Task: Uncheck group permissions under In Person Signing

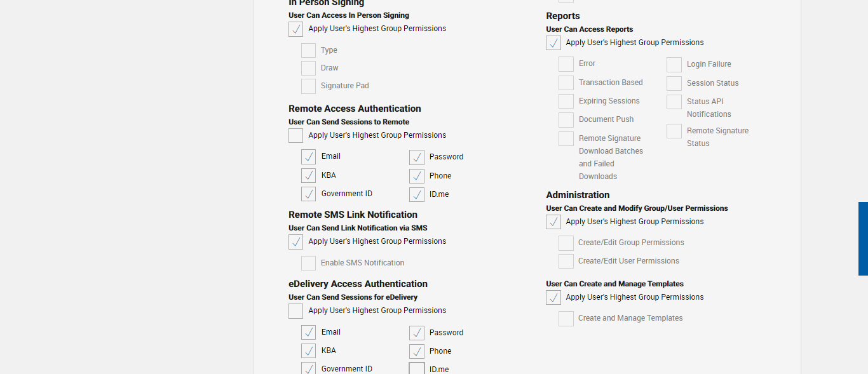Action: click(295, 29)
